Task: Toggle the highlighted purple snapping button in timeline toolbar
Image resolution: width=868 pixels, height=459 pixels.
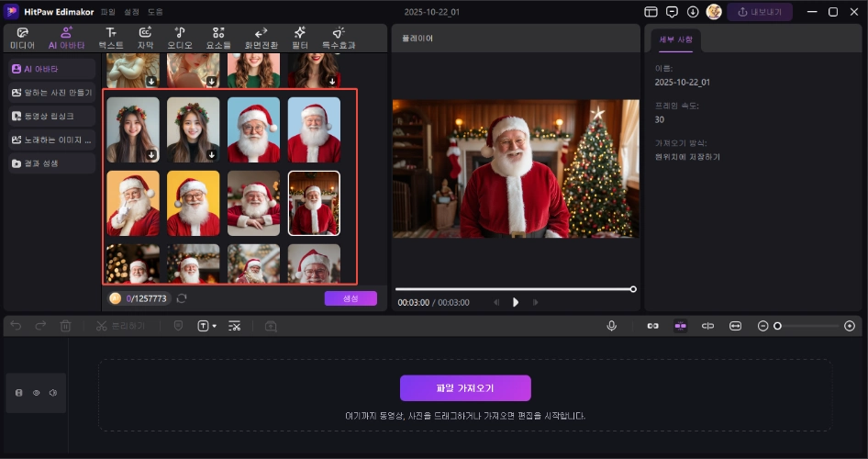Action: click(x=680, y=326)
